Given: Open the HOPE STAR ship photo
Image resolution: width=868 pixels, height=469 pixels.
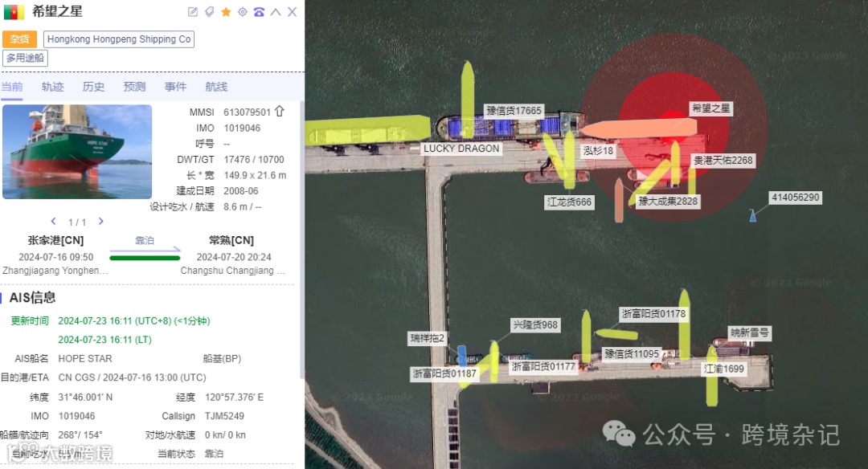Looking at the screenshot, I should (x=77, y=152).
